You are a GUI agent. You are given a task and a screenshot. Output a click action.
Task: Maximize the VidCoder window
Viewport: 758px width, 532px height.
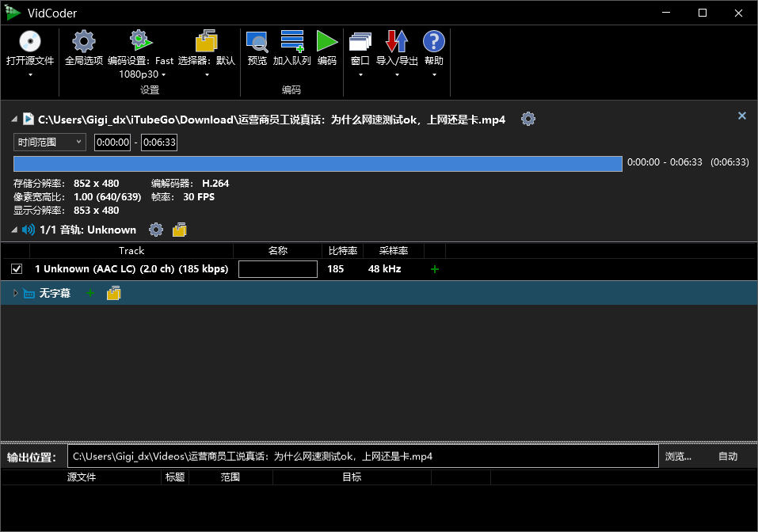pyautogui.click(x=703, y=13)
